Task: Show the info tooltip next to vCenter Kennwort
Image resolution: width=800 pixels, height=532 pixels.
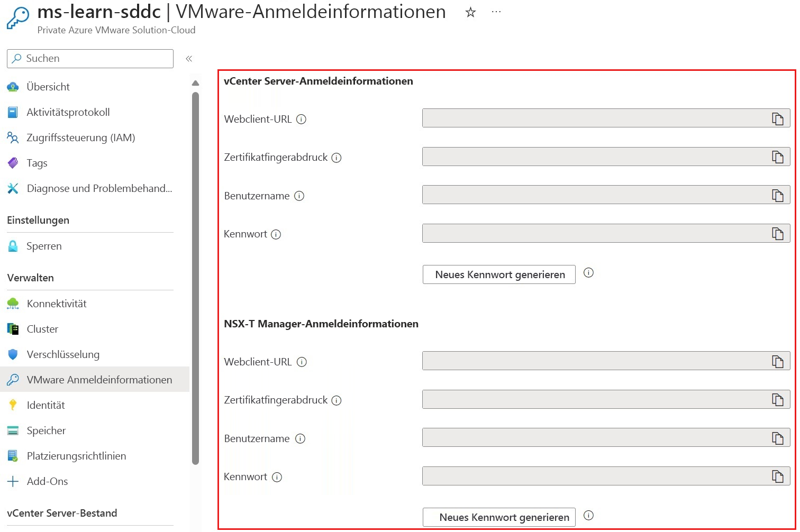Action: click(x=276, y=234)
